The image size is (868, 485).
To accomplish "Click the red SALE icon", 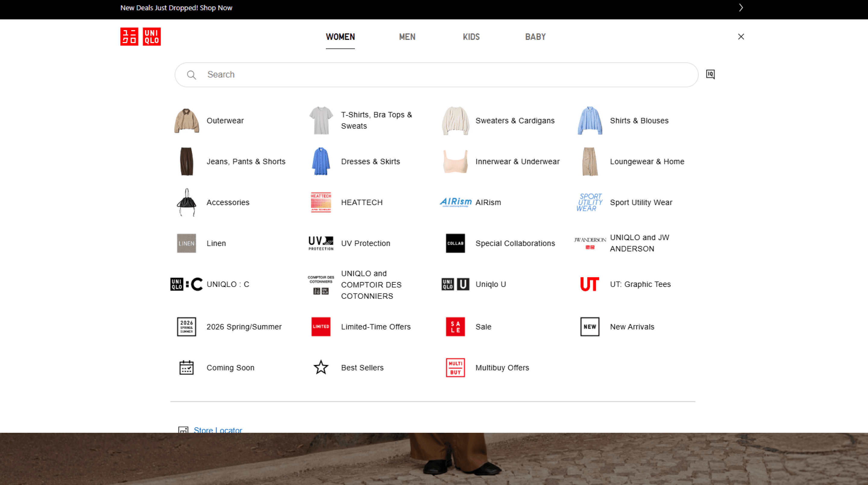I will (455, 326).
